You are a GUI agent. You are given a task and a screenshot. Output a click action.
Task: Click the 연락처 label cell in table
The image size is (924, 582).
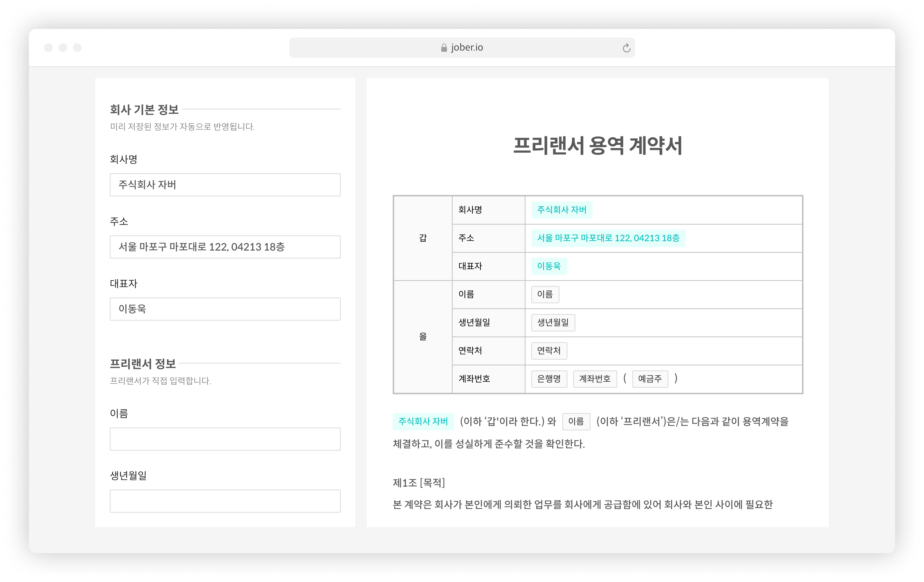point(488,350)
